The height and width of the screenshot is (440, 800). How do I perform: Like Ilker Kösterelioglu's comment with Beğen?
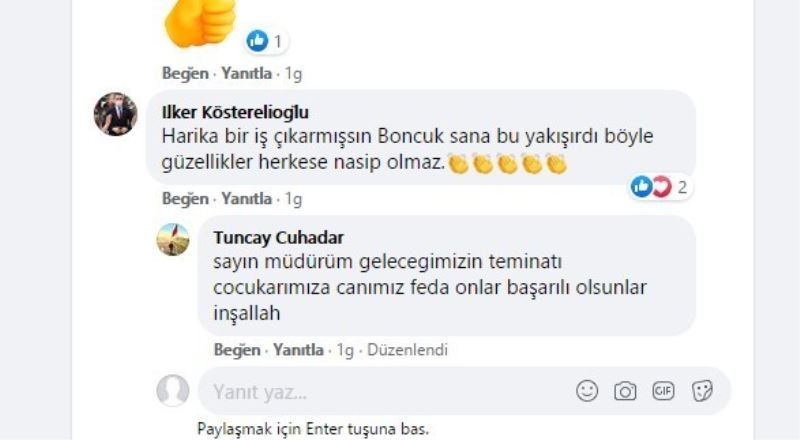(185, 199)
